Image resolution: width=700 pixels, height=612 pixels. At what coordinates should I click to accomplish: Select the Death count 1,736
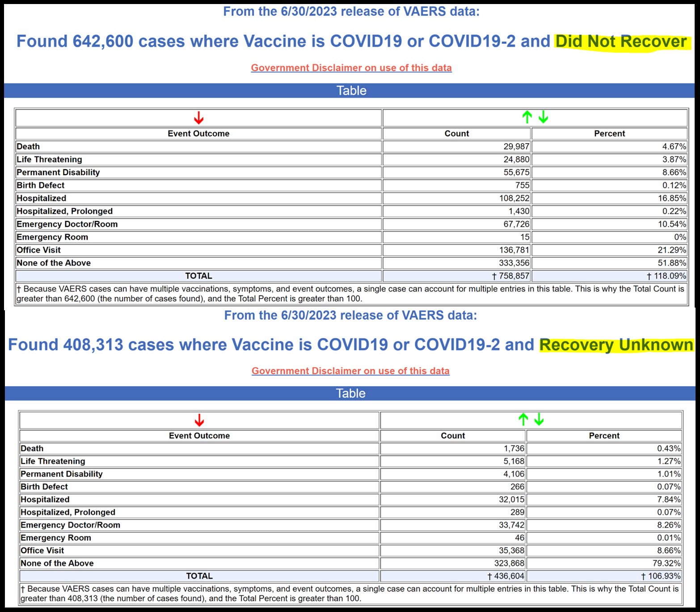[514, 448]
